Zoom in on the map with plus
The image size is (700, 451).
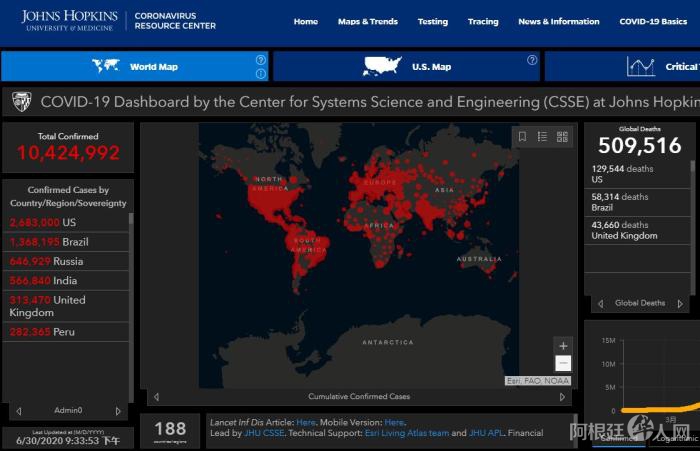[x=563, y=346]
